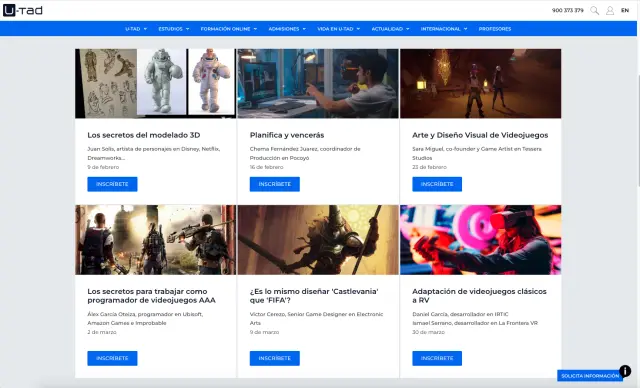Click title Arte y Diseño Visual de Videojuegos
The height and width of the screenshot is (388, 640).
click(480, 135)
